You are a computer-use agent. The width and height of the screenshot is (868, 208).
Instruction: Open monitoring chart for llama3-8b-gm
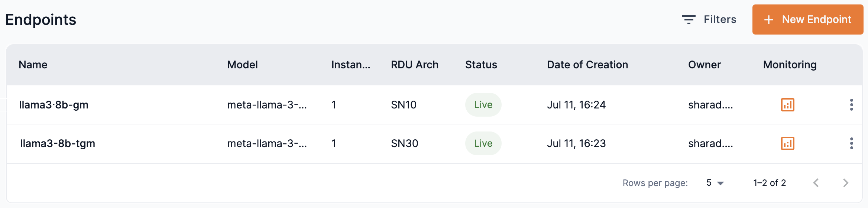click(787, 105)
